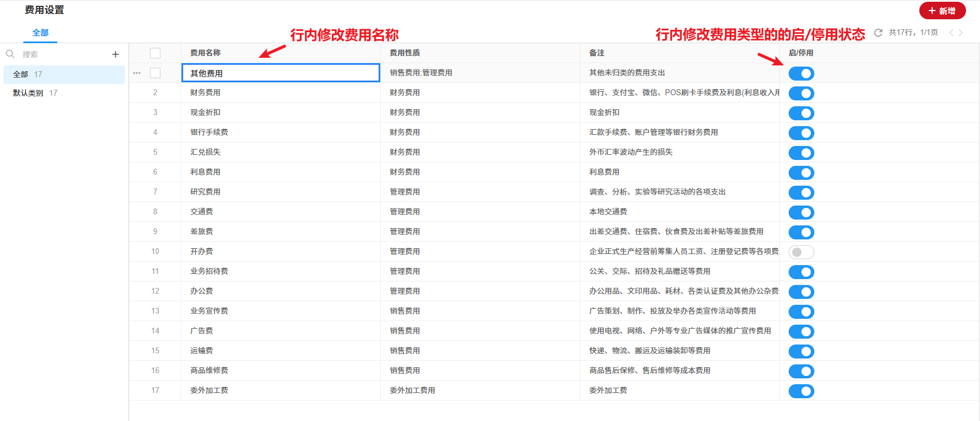Toggle the 业务招待费 switch

801,272
